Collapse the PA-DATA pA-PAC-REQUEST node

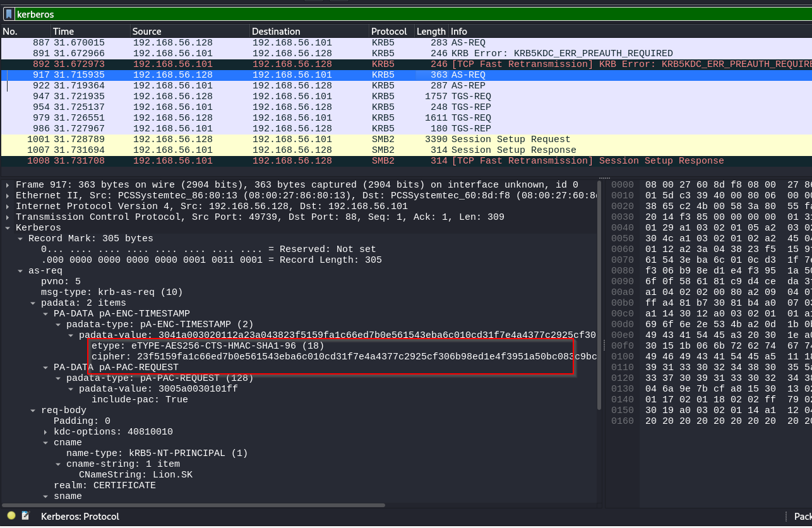45,368
